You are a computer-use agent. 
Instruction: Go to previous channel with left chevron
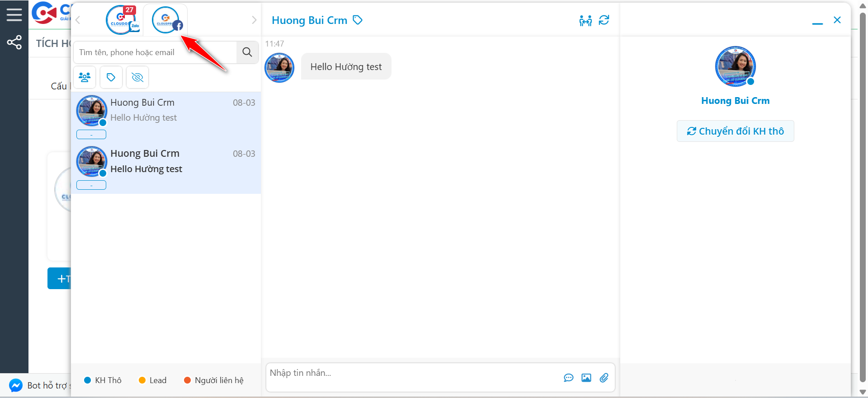click(78, 20)
